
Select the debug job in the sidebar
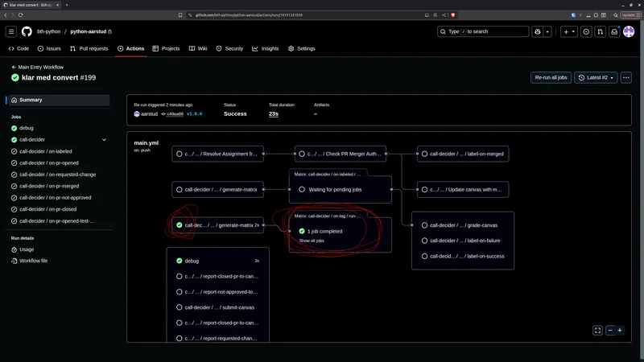tap(26, 128)
